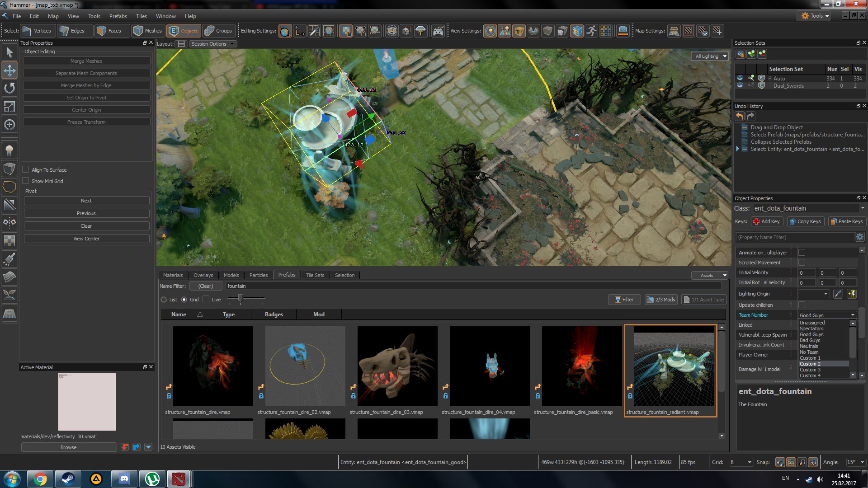This screenshot has height=488, width=868.
Task: Select Vertices selection mode
Action: [37, 31]
